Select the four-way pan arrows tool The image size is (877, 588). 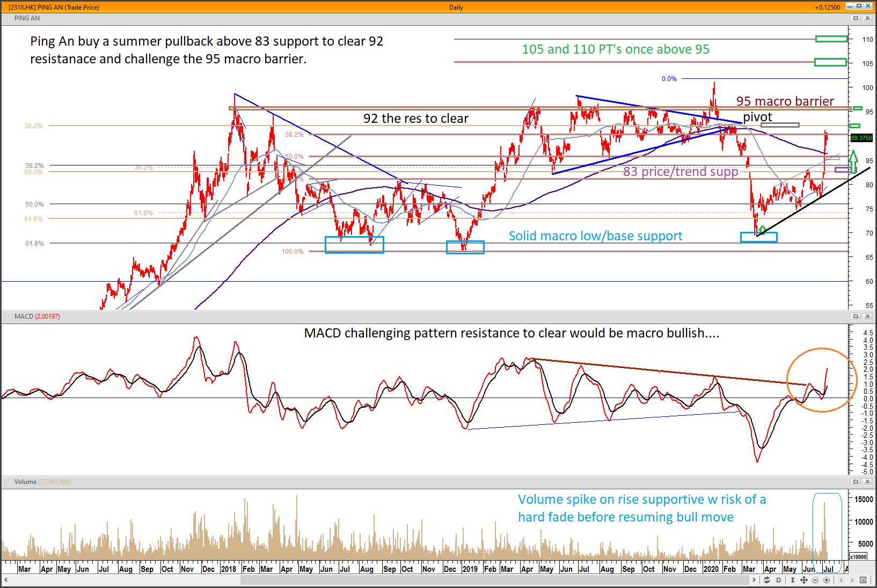804,580
